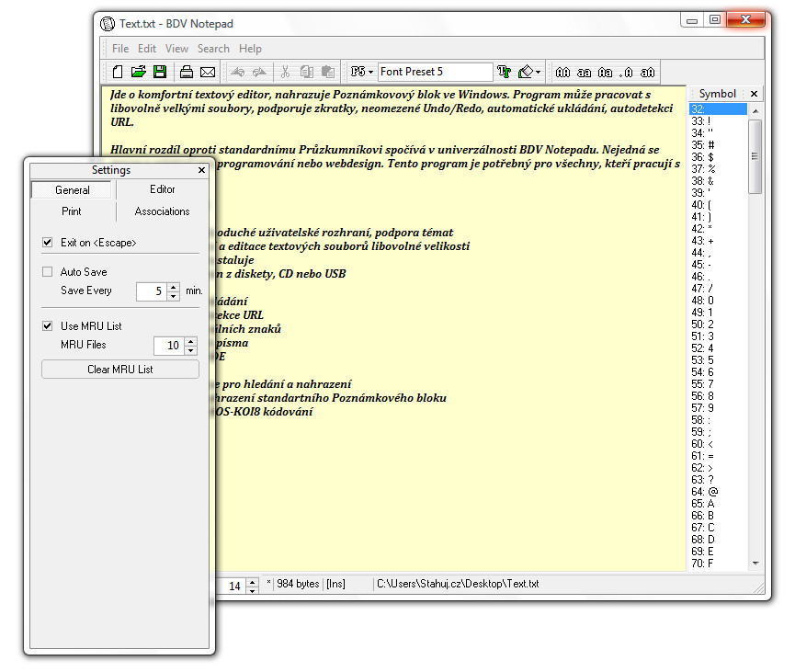Convert text to UPPERCASE with AA icon
Viewport: 795px width, 672px height.
562,73
